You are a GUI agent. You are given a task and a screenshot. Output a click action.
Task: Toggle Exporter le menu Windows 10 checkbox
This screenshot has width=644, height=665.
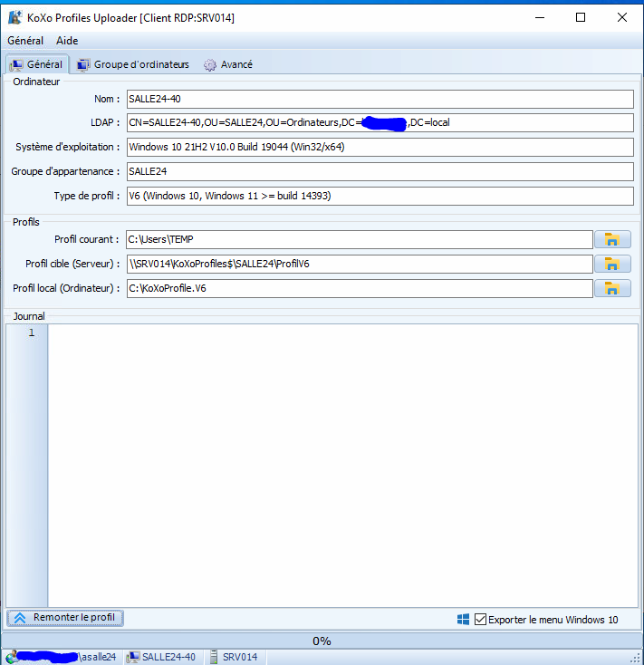point(480,620)
